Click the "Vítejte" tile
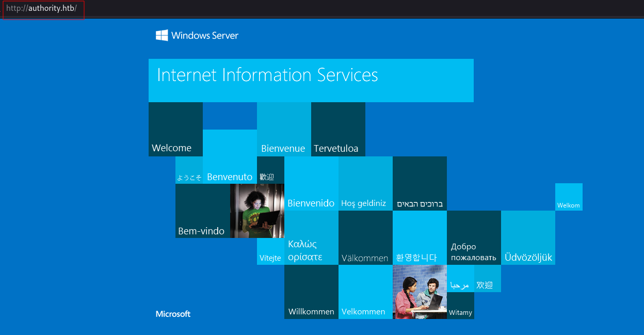The width and height of the screenshot is (644, 335). pos(270,251)
